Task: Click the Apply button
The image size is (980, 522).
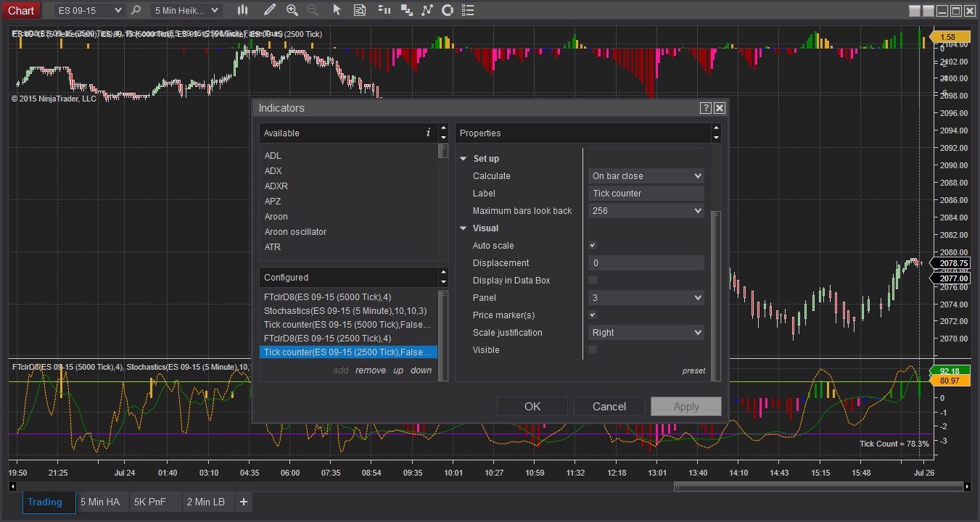Action: pyautogui.click(x=686, y=407)
